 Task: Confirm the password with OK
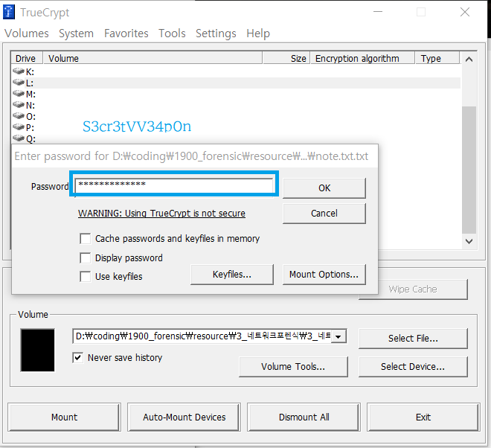[x=324, y=188]
